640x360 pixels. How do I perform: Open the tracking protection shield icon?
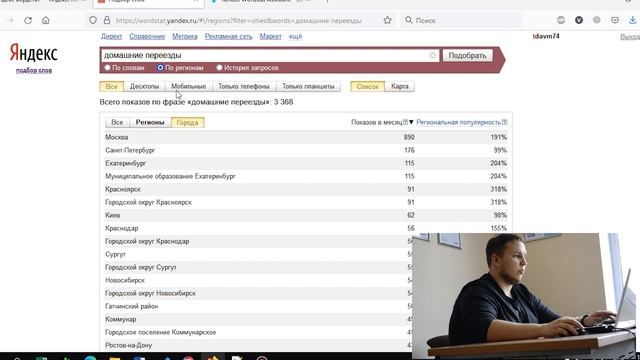pos(93,20)
